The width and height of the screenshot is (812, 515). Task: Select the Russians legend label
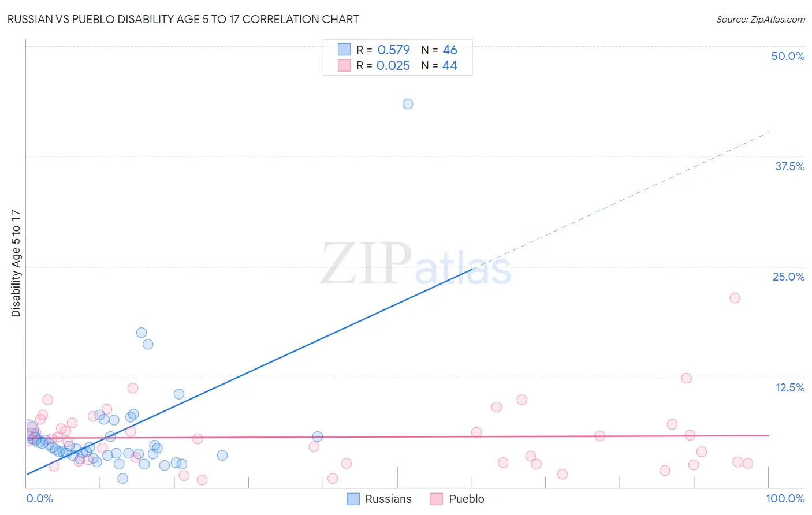(x=388, y=499)
